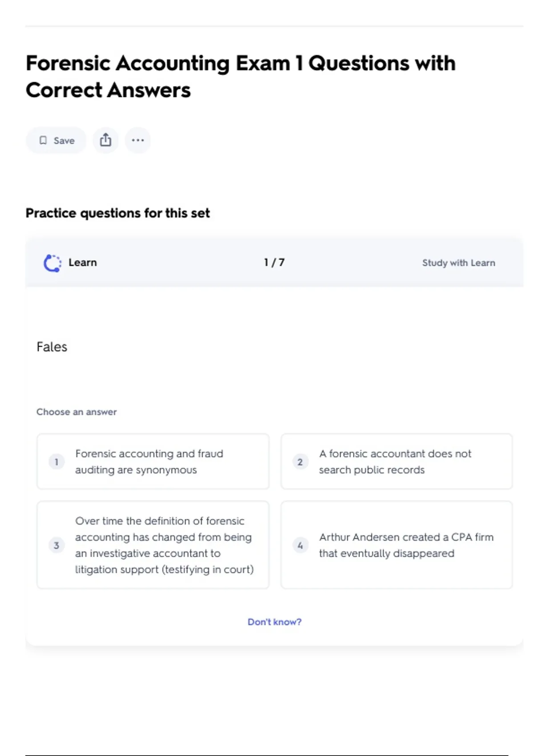Click the number 1 answer badge
The width and height of the screenshot is (534, 756).
(x=57, y=462)
